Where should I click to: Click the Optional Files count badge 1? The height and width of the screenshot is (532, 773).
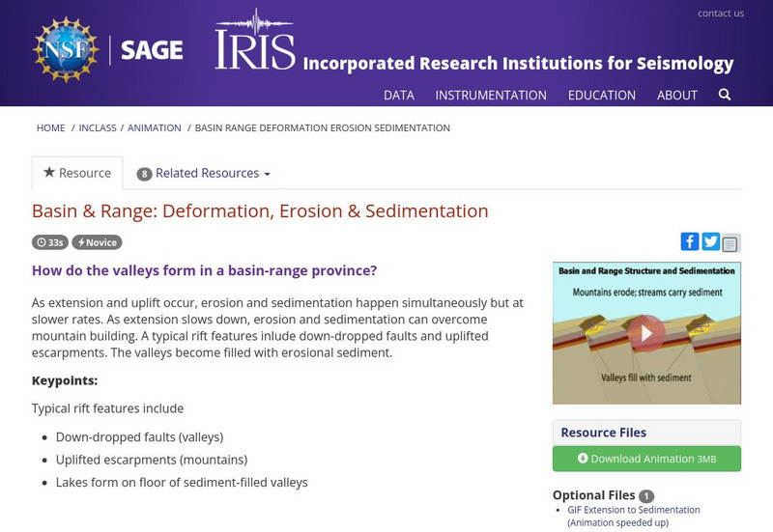(646, 496)
